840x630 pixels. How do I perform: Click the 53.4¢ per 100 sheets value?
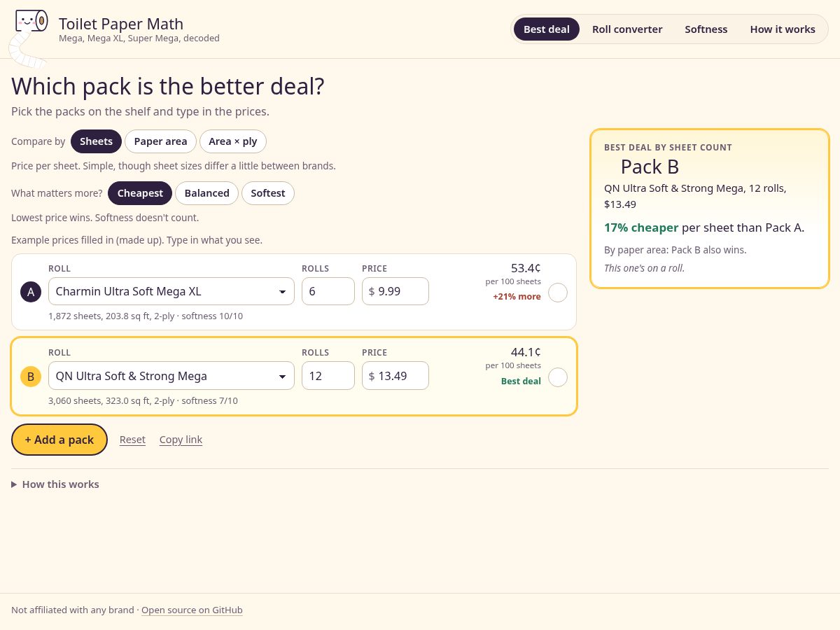(x=526, y=268)
